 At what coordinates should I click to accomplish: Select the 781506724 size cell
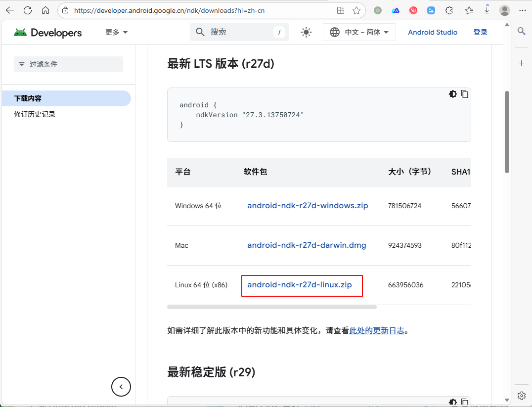coord(404,206)
